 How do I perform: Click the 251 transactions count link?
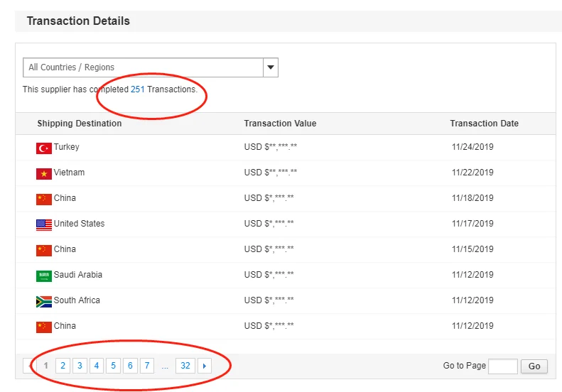coord(138,89)
